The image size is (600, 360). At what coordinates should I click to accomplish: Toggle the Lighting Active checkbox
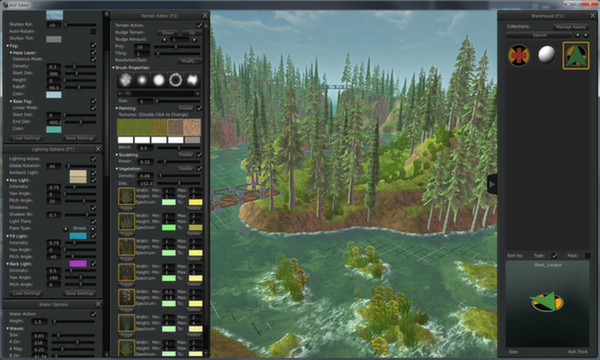coord(93,158)
